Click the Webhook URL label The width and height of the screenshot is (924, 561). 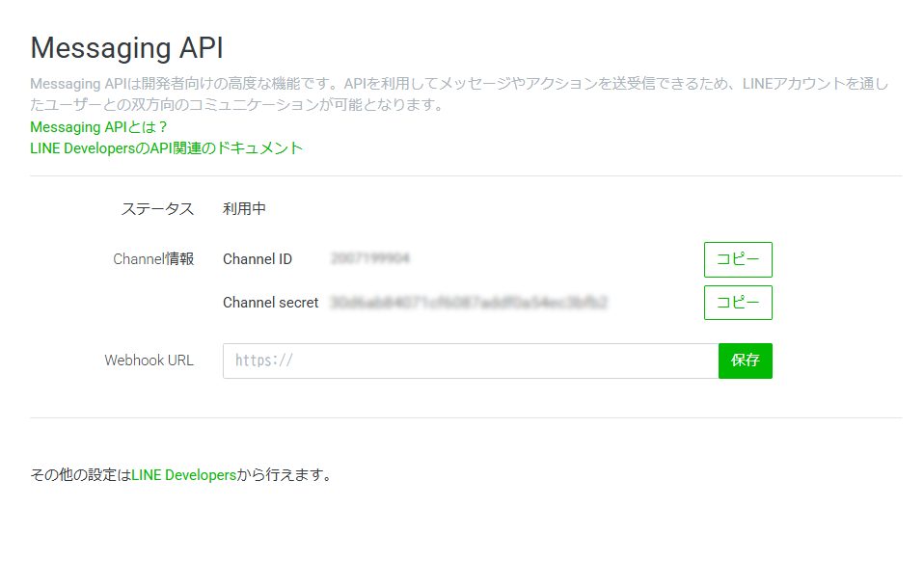click(149, 361)
